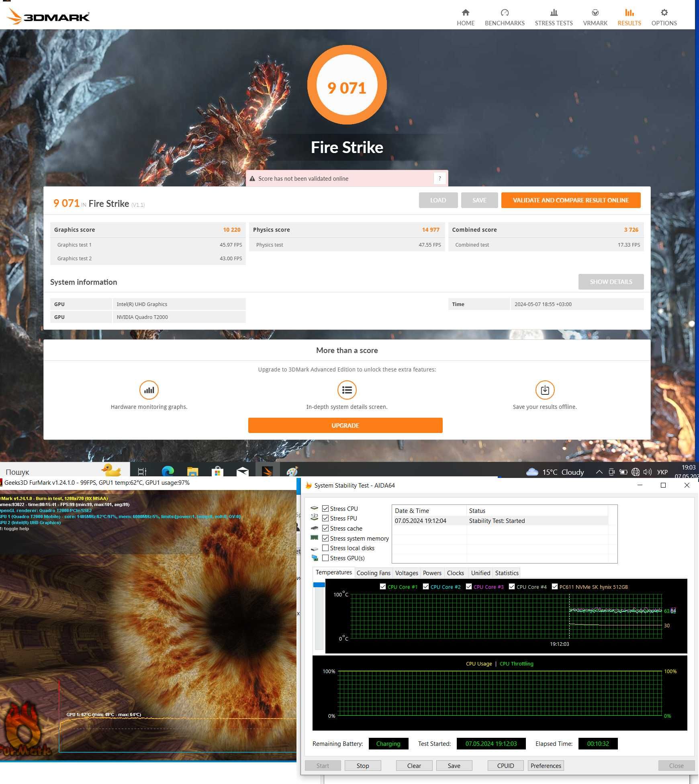Click the Save button in AIDA64

pos(454,766)
